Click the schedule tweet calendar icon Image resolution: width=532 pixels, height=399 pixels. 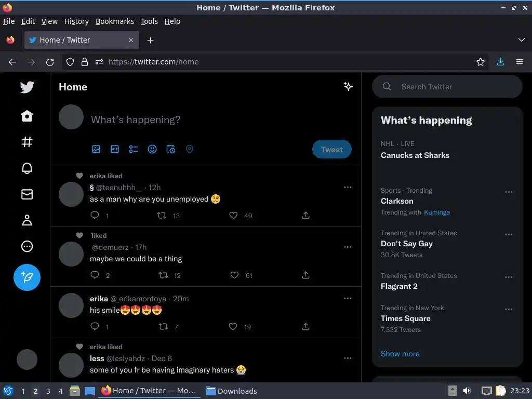pyautogui.click(x=170, y=149)
